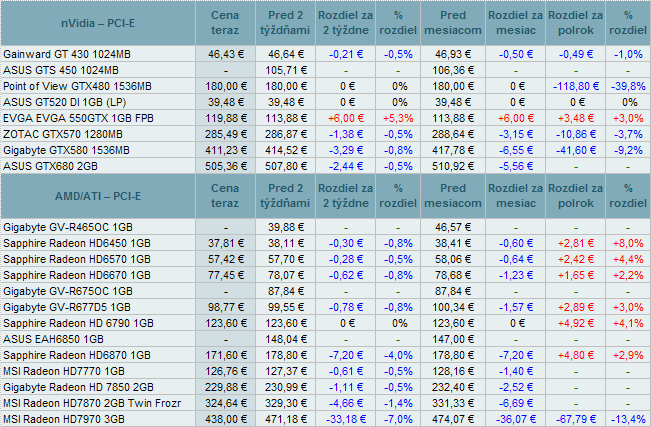
Task: Select Gigabyte GV-R675OC 1GB name
Action: (x=68, y=291)
